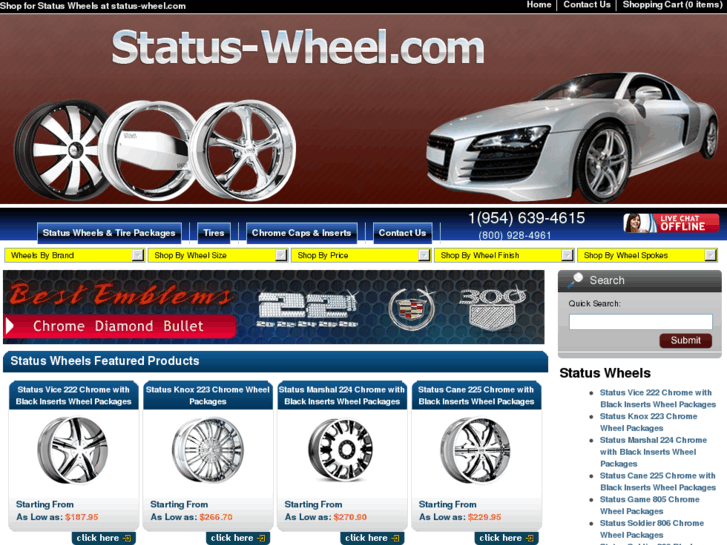Click 'click here' under Status Knox 223
727x545 pixels.
pos(238,538)
